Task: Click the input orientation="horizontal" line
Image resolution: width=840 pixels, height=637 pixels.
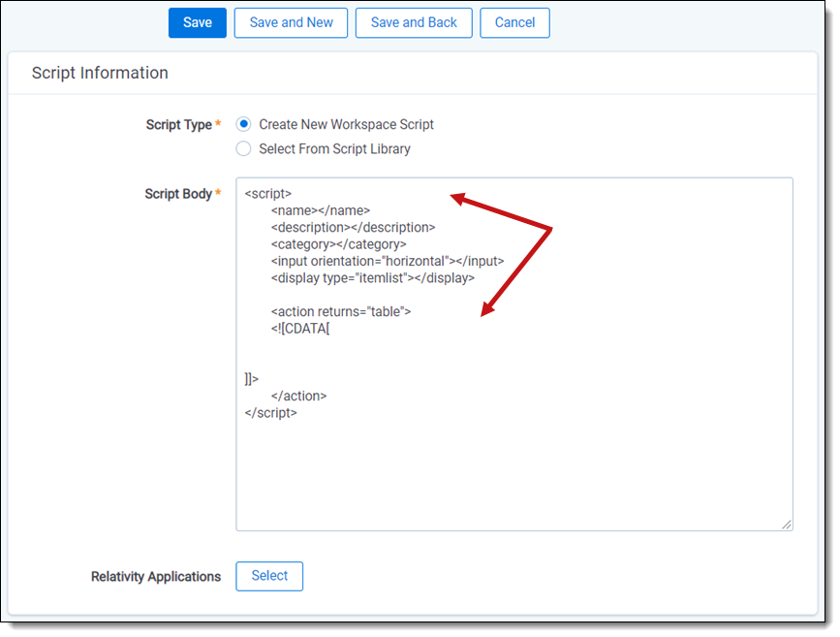Action: (388, 261)
